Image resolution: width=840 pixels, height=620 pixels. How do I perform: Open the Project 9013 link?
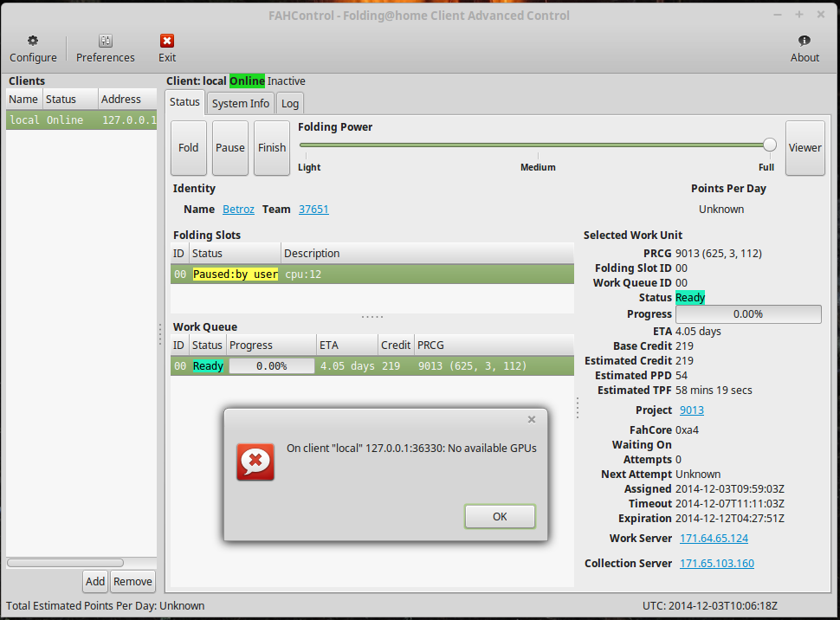click(x=692, y=410)
